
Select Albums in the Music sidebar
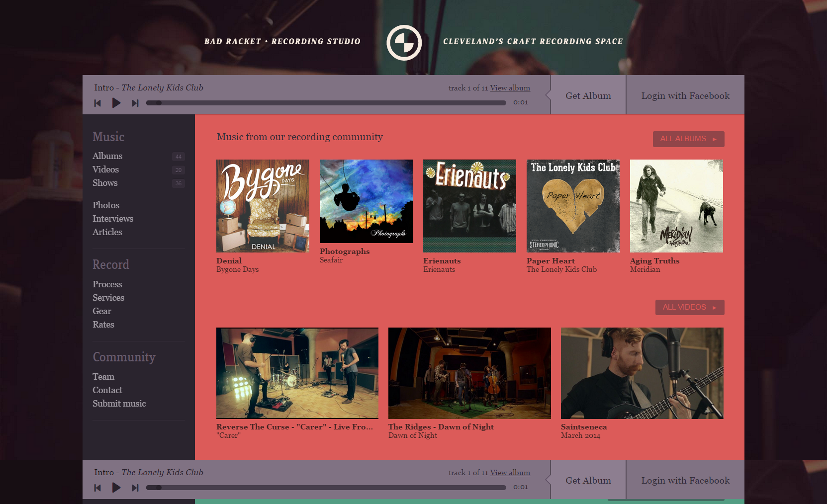[107, 156]
